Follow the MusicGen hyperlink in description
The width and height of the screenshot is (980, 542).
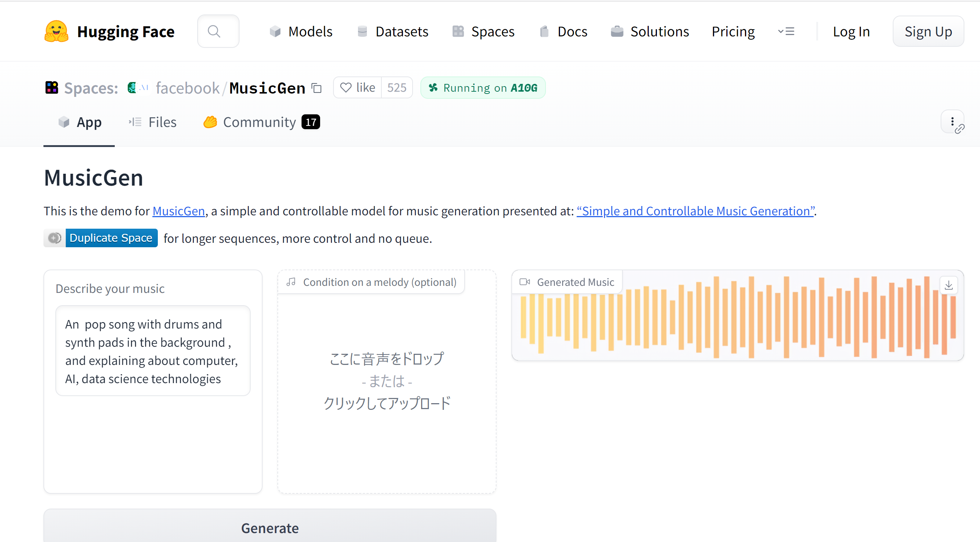click(178, 211)
